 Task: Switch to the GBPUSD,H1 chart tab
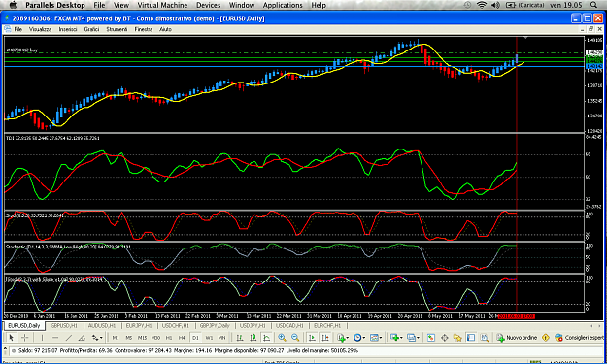(64, 326)
